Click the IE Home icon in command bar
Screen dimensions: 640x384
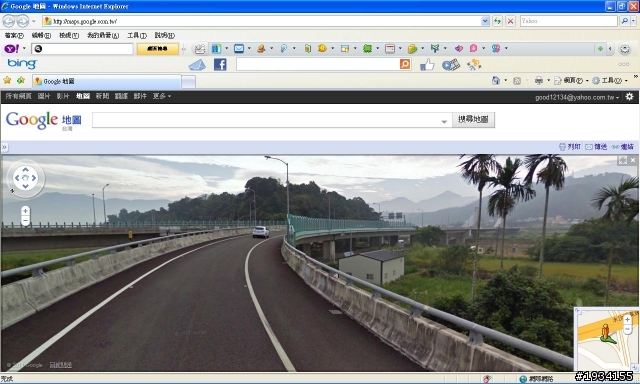click(496, 80)
